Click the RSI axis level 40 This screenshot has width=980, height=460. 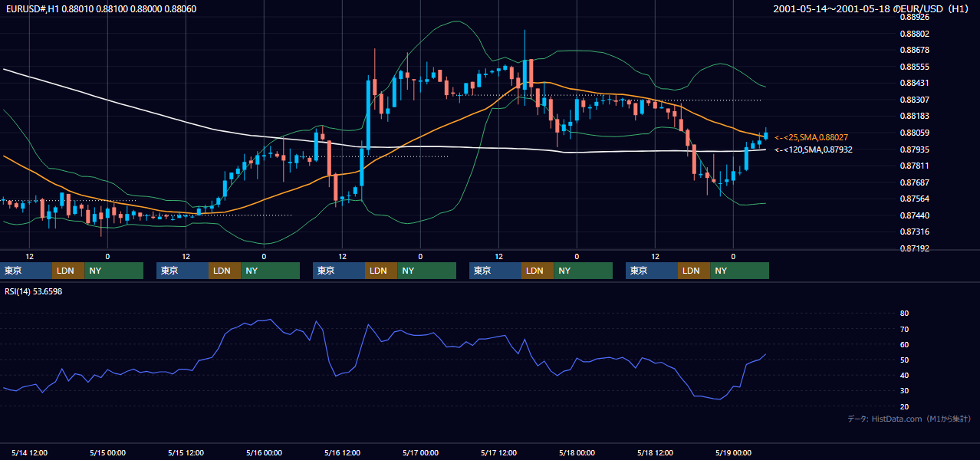[905, 375]
